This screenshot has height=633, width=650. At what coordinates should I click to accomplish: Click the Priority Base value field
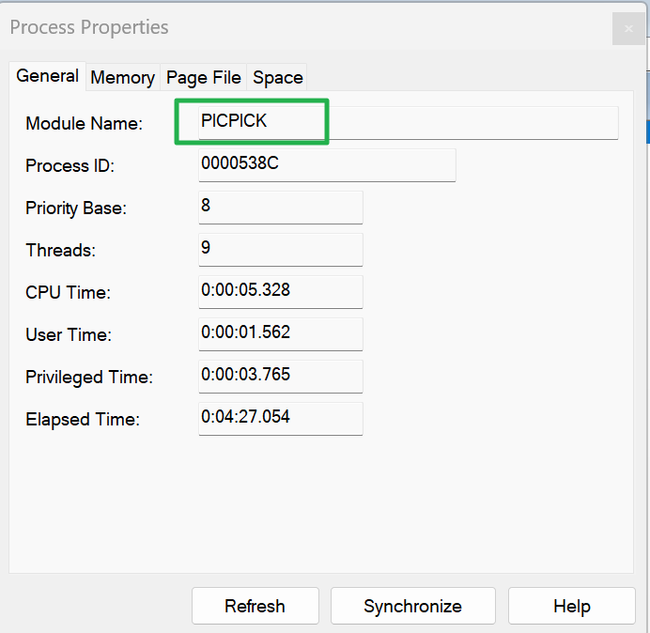[x=280, y=207]
